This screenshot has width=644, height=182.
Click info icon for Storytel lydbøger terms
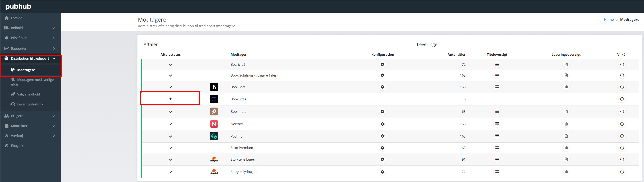point(622,172)
